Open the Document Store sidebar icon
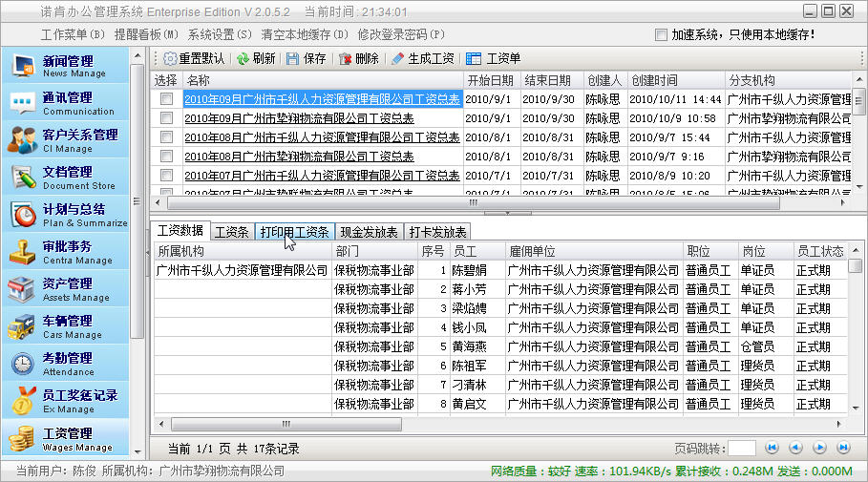The image size is (868, 482). coord(22,178)
